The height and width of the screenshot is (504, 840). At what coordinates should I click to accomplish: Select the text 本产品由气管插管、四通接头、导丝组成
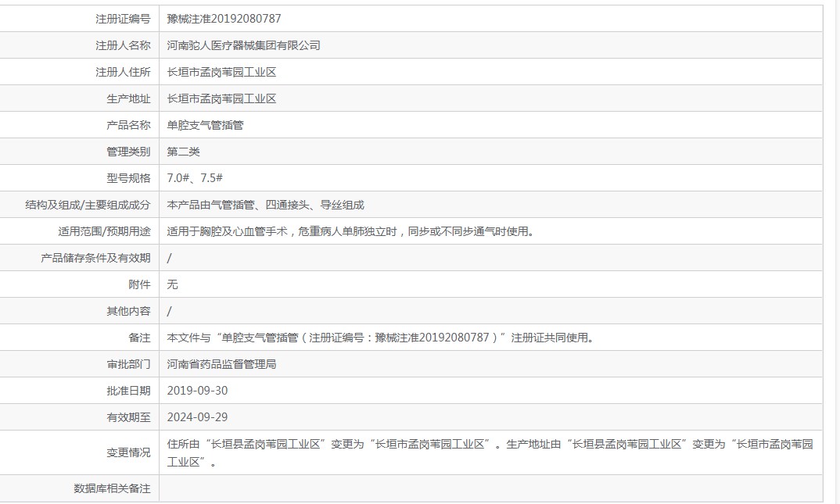265,205
